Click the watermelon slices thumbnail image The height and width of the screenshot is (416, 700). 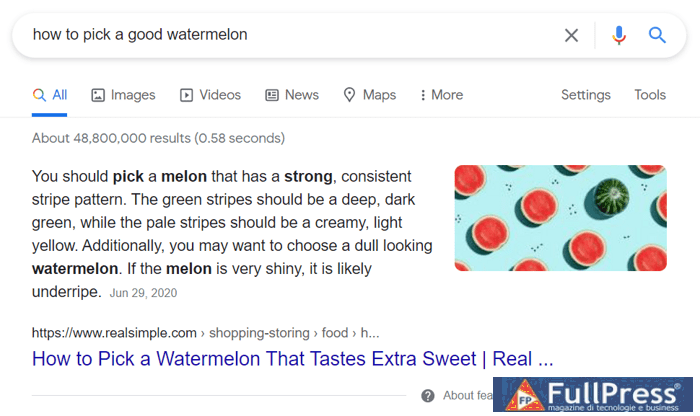click(560, 218)
